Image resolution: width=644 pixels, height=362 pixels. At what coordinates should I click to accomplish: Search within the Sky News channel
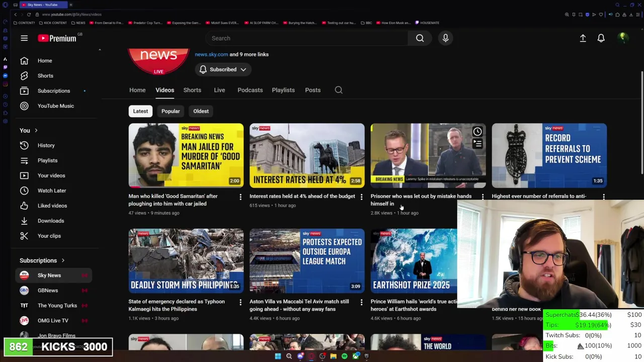pos(339,90)
